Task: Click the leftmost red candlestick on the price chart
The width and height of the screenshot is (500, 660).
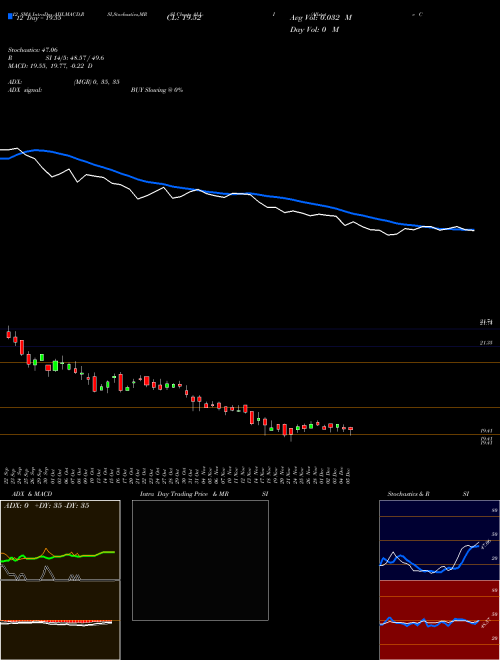Action: (8, 334)
